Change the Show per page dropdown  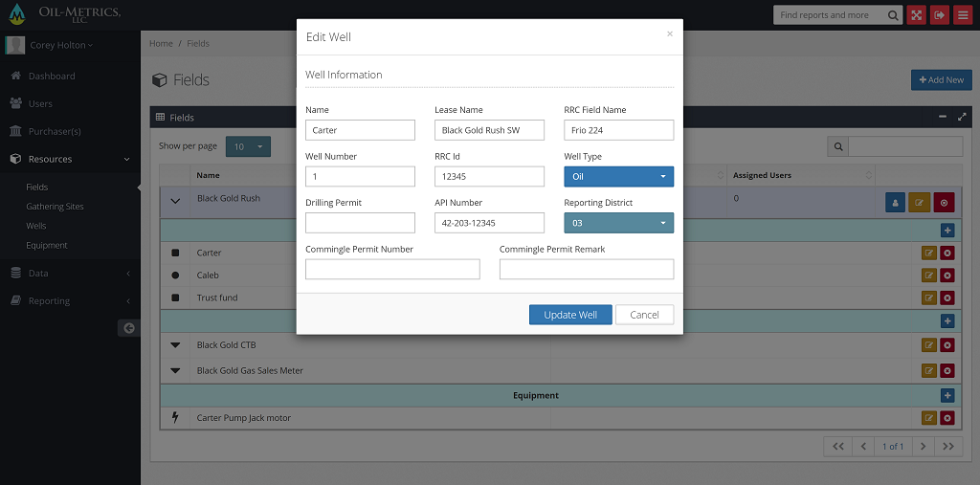248,146
